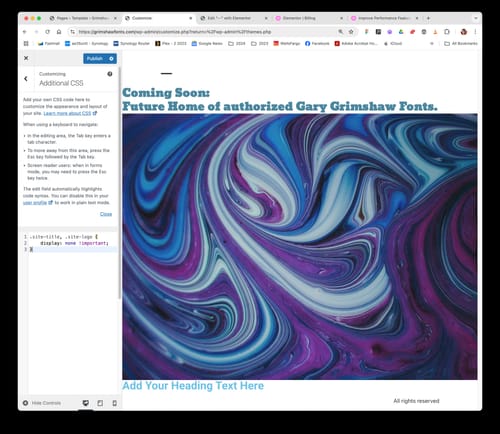Viewport: 500px width, 434px height.
Task: Open the iCloud bookmark
Action: click(393, 43)
